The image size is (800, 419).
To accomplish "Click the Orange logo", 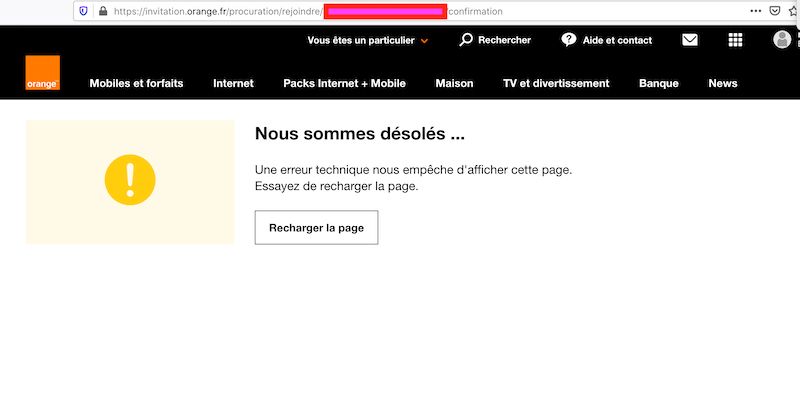I will [42, 72].
